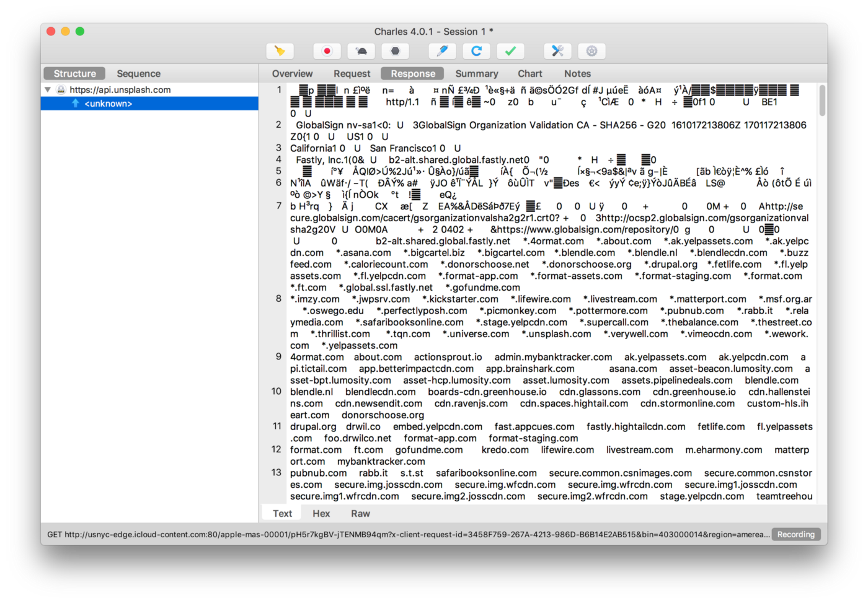The height and width of the screenshot is (603, 868).
Task: Click the line containing 'GlobalSign nv-sa1'
Action: click(x=548, y=131)
